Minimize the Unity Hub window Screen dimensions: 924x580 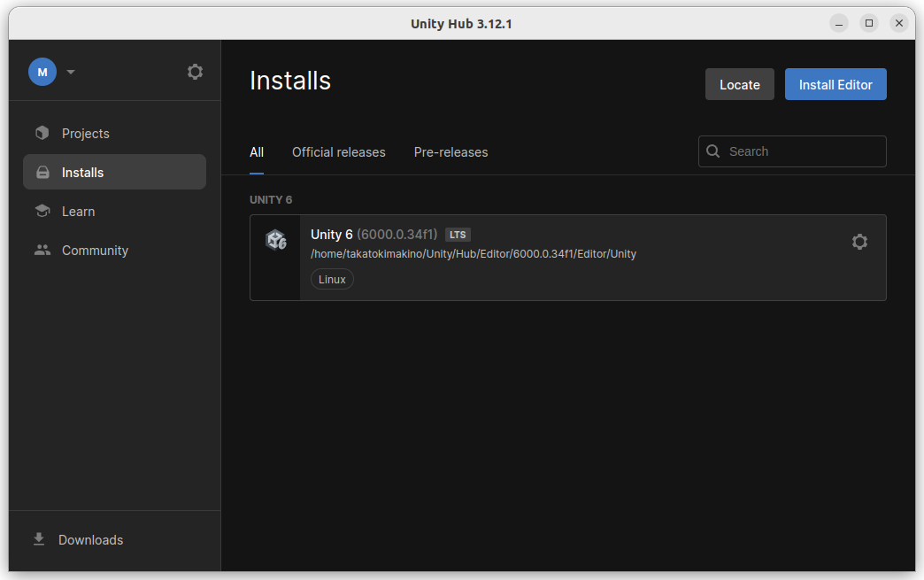click(x=838, y=24)
